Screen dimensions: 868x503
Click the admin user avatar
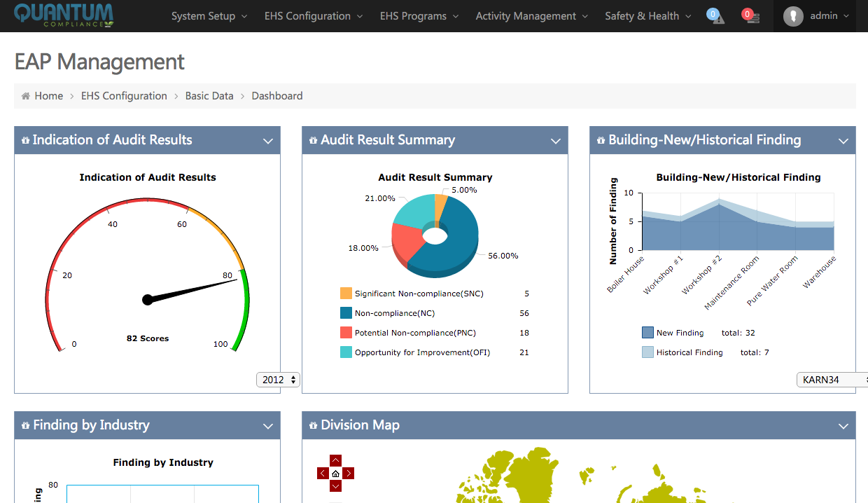click(x=793, y=16)
